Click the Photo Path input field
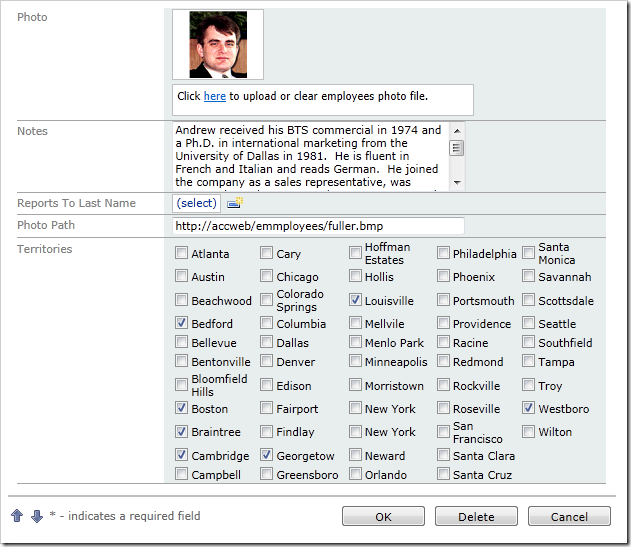631x547 pixels. tap(318, 226)
